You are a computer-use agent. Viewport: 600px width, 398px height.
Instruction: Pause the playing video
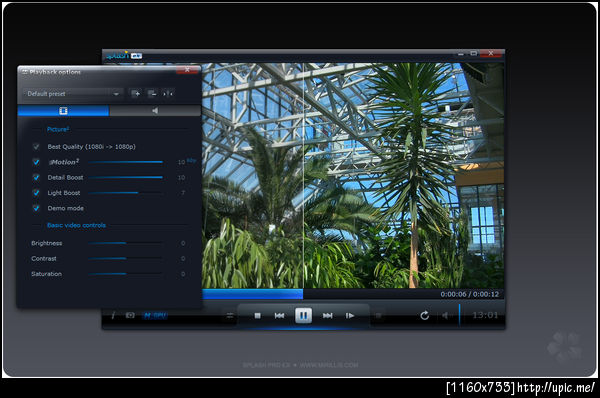[x=303, y=316]
